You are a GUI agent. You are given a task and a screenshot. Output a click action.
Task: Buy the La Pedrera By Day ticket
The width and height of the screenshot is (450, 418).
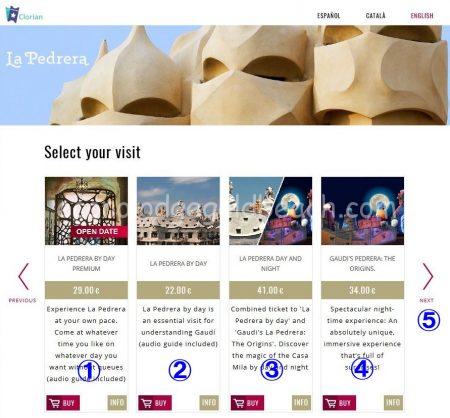[x=155, y=403]
